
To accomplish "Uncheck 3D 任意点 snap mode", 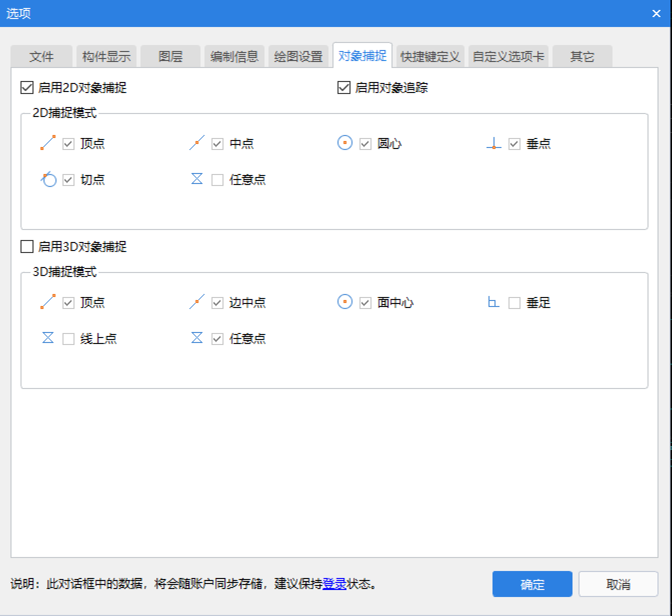I will [217, 339].
